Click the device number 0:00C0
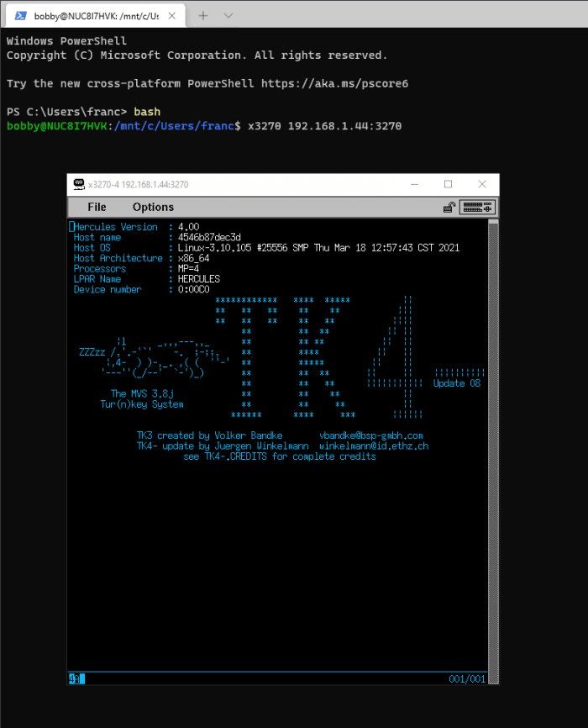Screen dimensions: 588x728 click(193, 290)
